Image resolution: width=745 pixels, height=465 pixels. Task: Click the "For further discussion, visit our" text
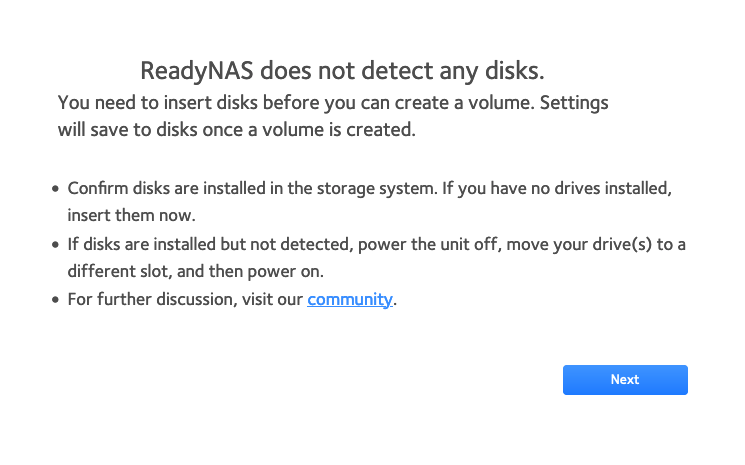185,299
